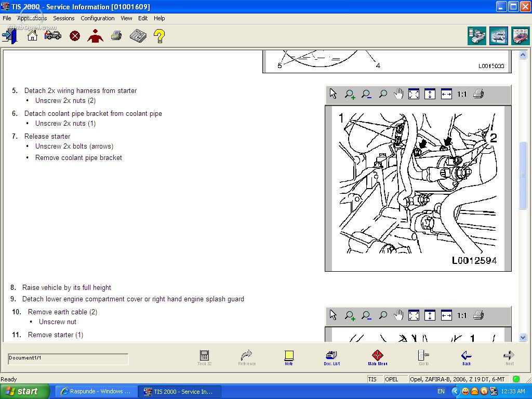This screenshot has height=399, width=532.
Task: Click the exit door icon in the toolbar
Action: (9, 36)
